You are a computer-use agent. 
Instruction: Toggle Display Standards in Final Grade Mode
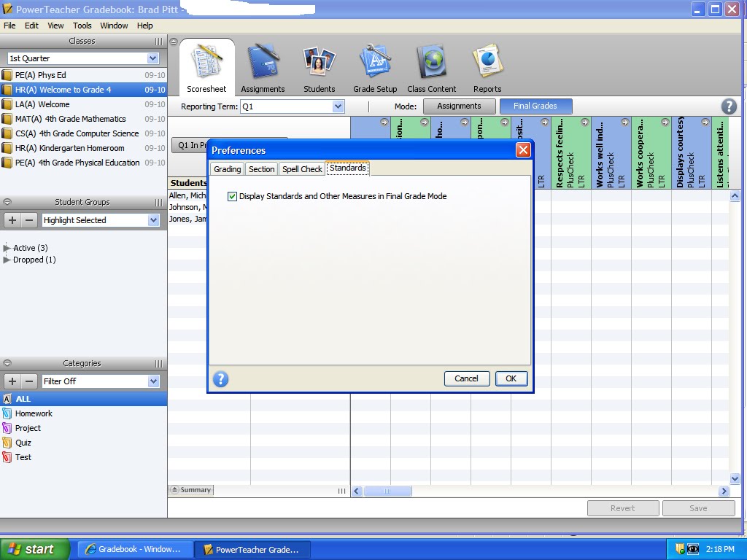[x=232, y=196]
